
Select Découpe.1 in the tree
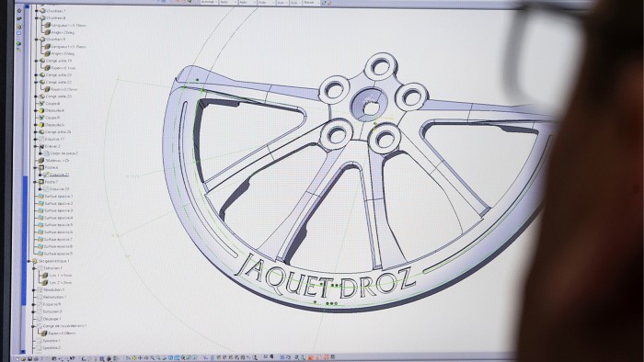coord(52,319)
